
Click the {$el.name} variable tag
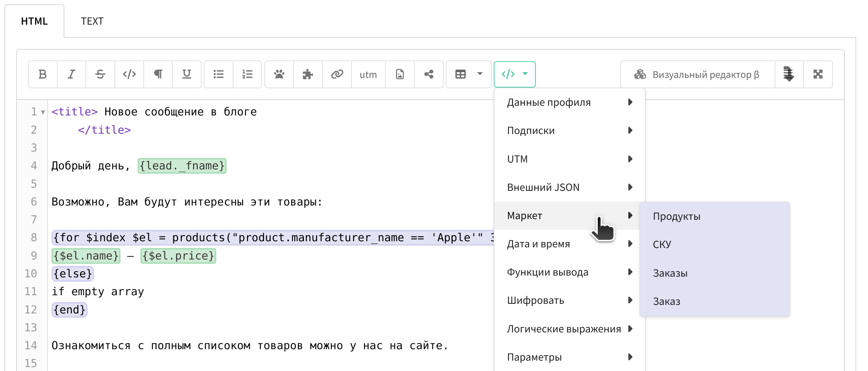tap(86, 256)
